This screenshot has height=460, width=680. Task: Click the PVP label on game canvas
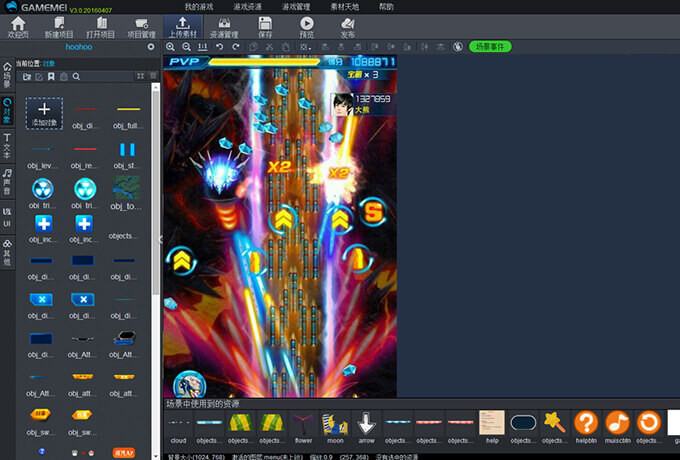(184, 62)
